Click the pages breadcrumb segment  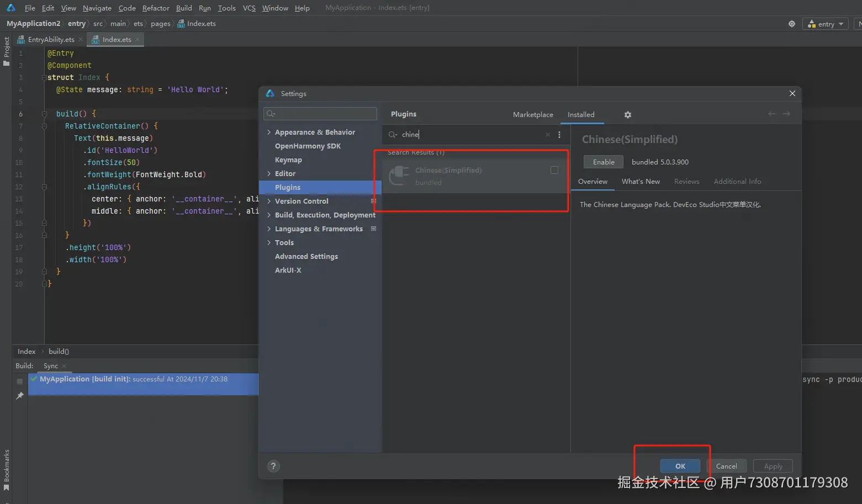[x=160, y=24]
